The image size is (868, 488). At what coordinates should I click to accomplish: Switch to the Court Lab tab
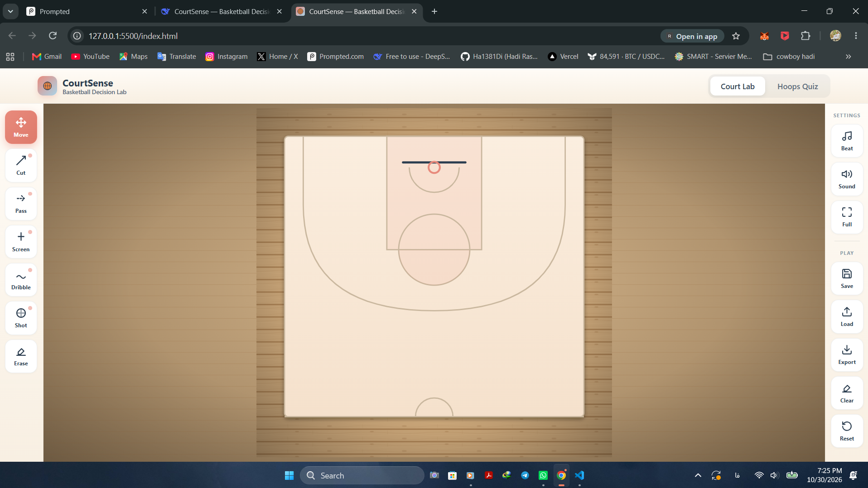point(738,86)
